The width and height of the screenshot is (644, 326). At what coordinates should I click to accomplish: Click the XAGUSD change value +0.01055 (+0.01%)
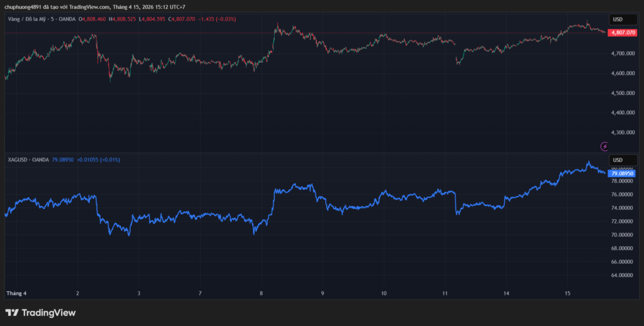98,160
